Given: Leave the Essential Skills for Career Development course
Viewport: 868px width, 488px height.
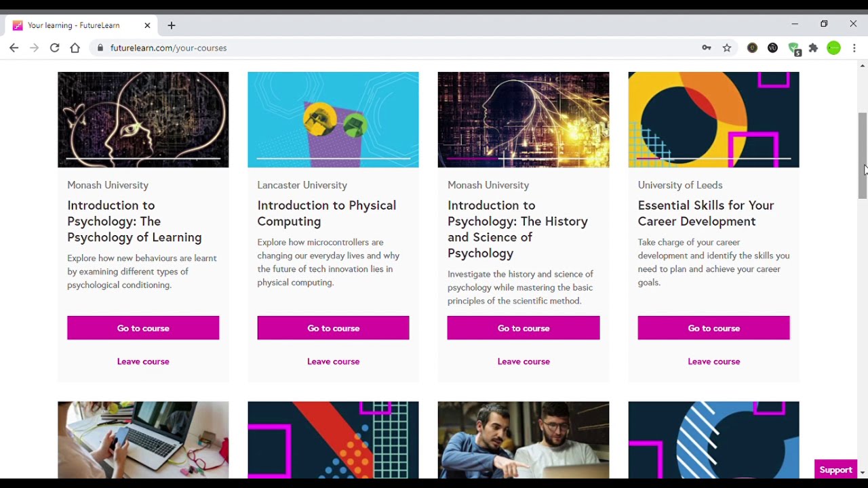Looking at the screenshot, I should tap(713, 361).
